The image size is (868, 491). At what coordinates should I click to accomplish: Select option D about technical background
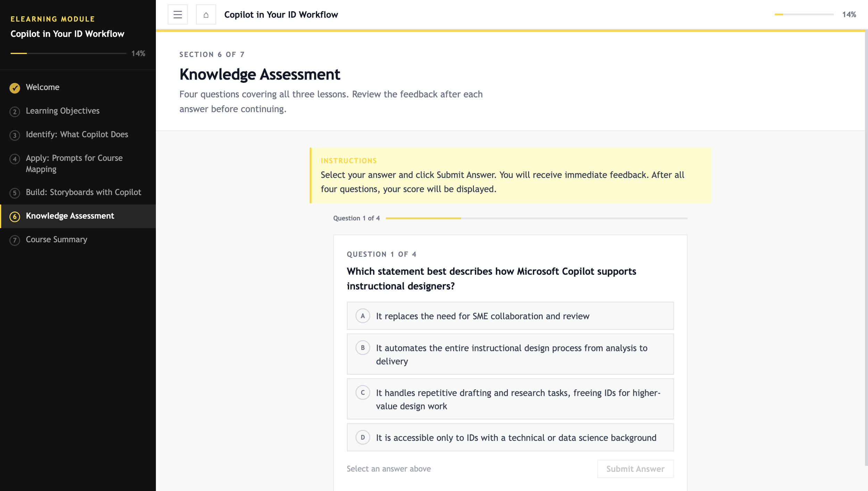pos(510,438)
